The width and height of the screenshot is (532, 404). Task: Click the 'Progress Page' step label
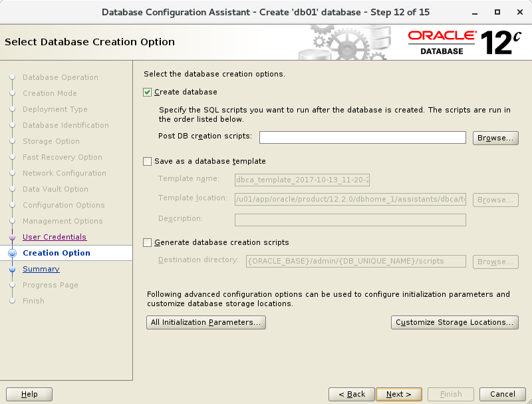pos(51,285)
